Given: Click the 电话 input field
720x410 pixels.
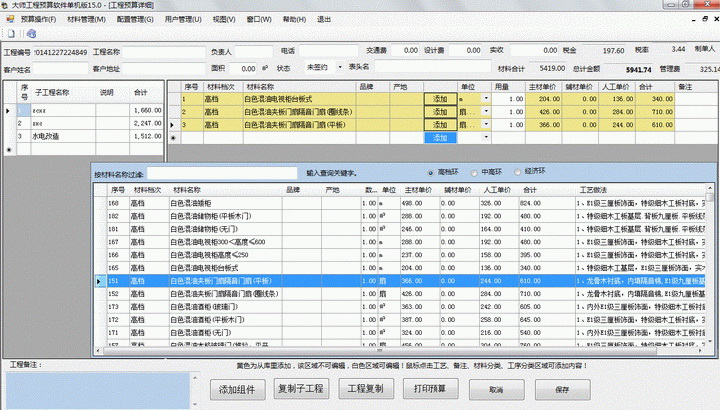Looking at the screenshot, I should [328, 51].
